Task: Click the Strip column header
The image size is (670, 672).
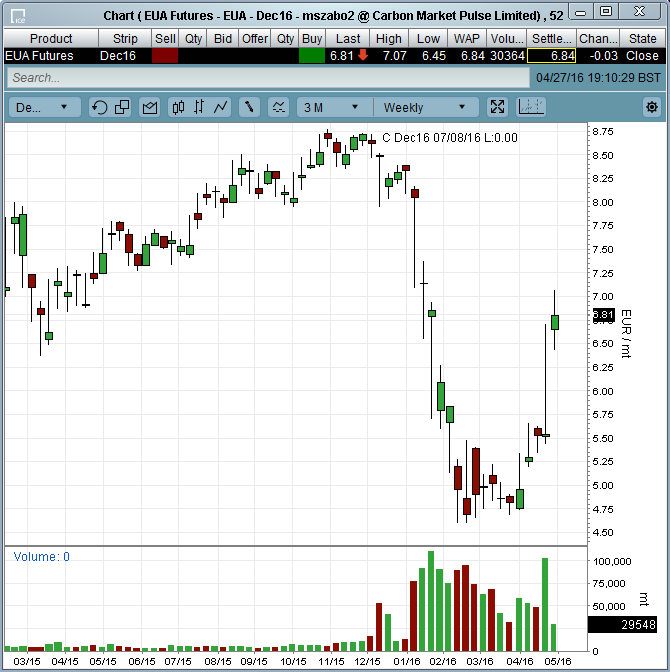Action: click(x=125, y=39)
